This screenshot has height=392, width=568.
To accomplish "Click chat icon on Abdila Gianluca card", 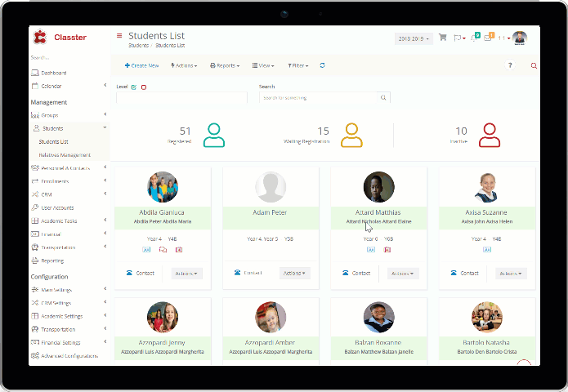I will click(x=163, y=249).
